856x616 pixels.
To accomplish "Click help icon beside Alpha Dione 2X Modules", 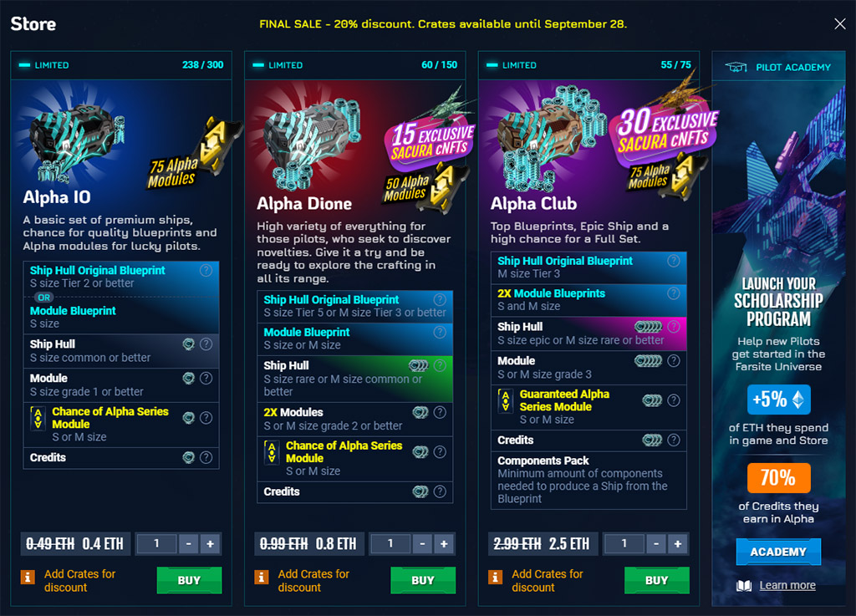I will [440, 412].
